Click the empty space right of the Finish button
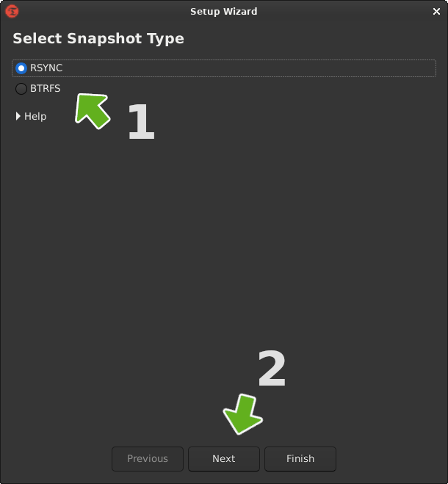The height and width of the screenshot is (484, 448). [x=389, y=459]
